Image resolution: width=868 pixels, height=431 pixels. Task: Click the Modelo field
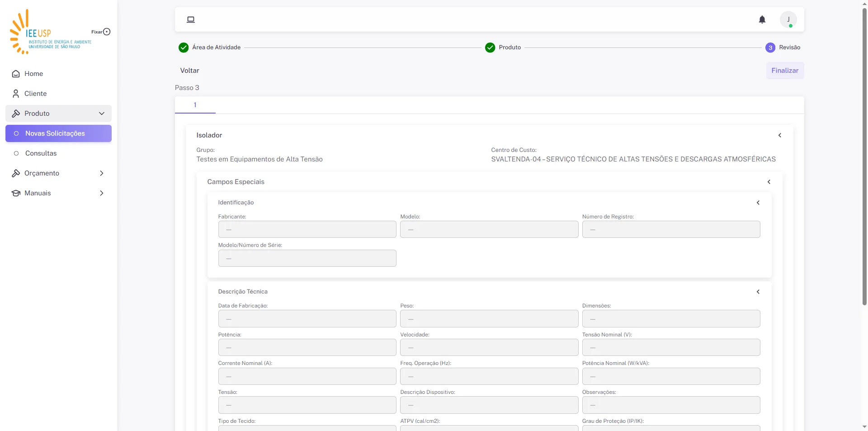click(x=489, y=229)
